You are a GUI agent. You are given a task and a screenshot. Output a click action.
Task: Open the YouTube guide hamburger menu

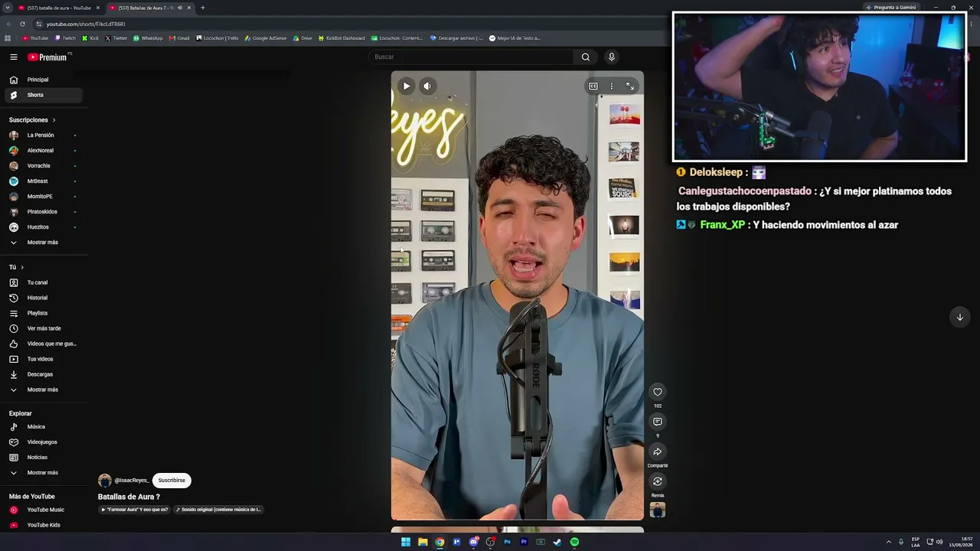click(x=14, y=57)
